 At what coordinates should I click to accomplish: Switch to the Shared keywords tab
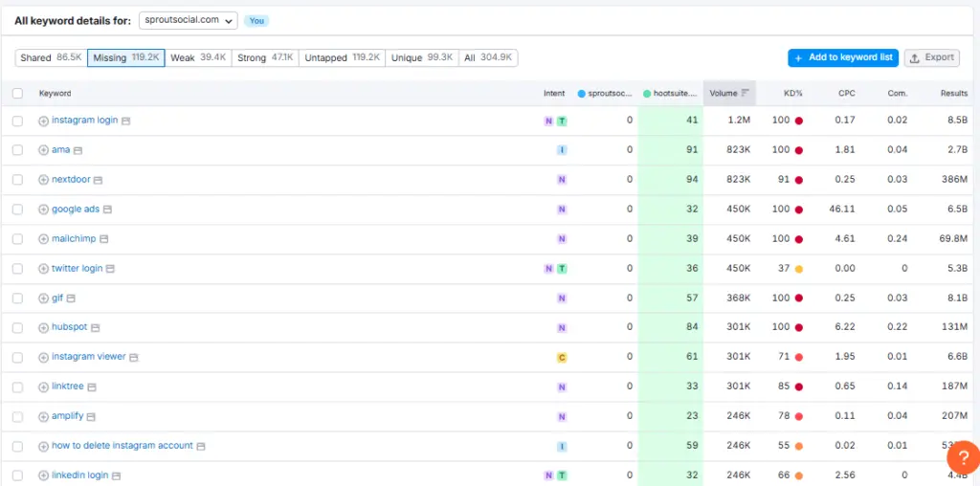coord(51,58)
